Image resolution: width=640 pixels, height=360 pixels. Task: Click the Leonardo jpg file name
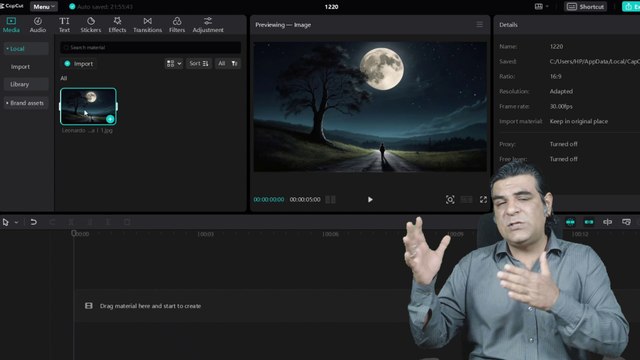tap(87, 131)
